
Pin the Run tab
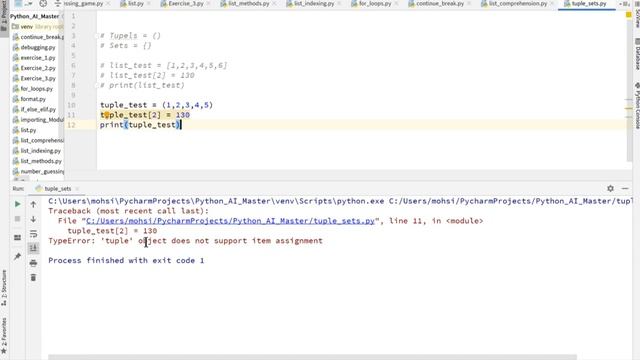coord(17,256)
